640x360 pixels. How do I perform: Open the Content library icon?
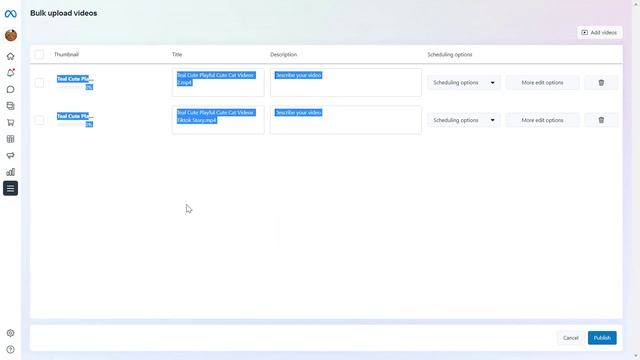11,106
